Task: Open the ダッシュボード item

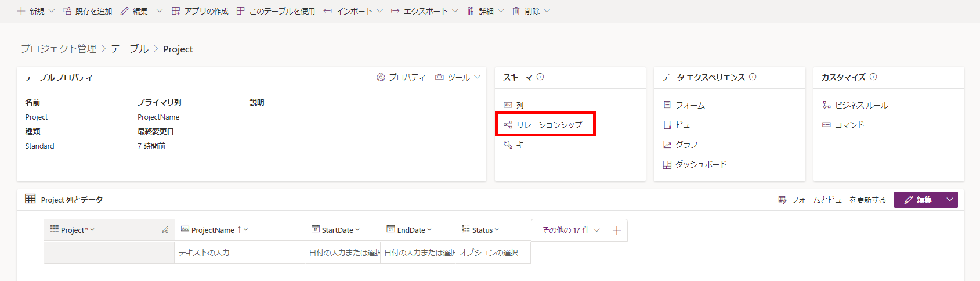Action: point(700,164)
